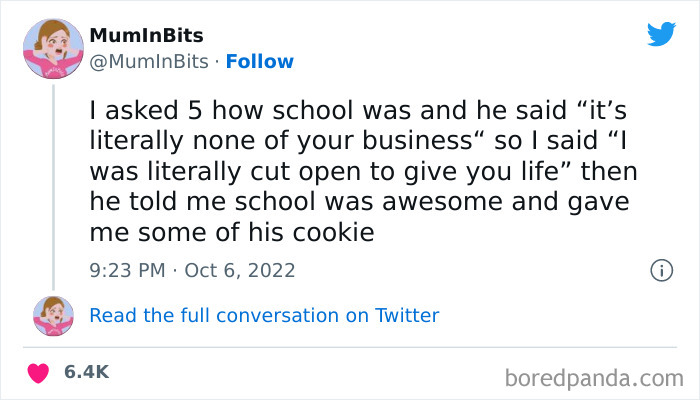
Task: Open the MumInBits display name
Action: 146,36
